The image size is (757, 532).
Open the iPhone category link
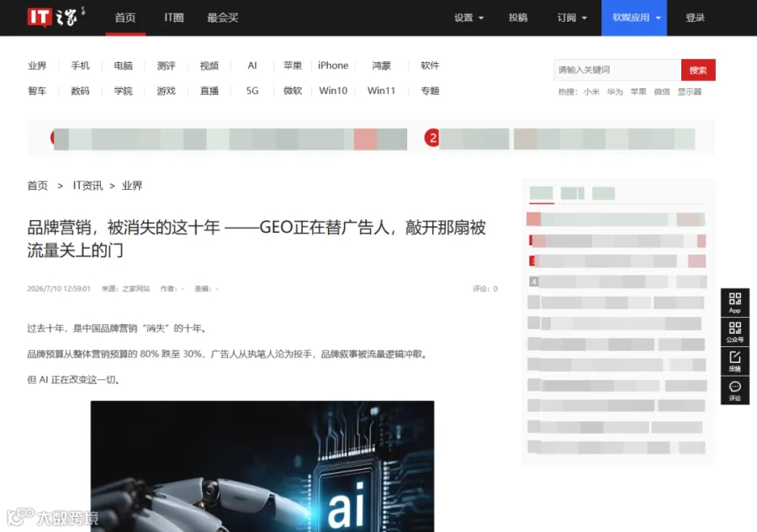333,66
